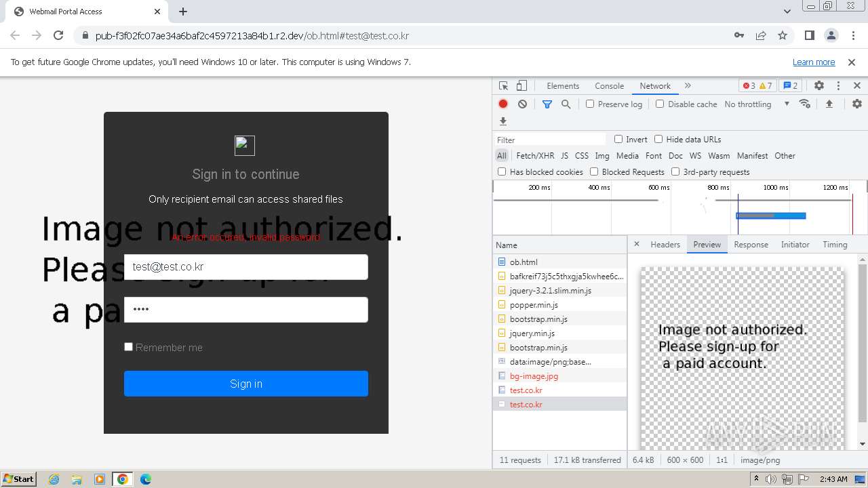Check Hide data URLs

pyautogui.click(x=658, y=139)
